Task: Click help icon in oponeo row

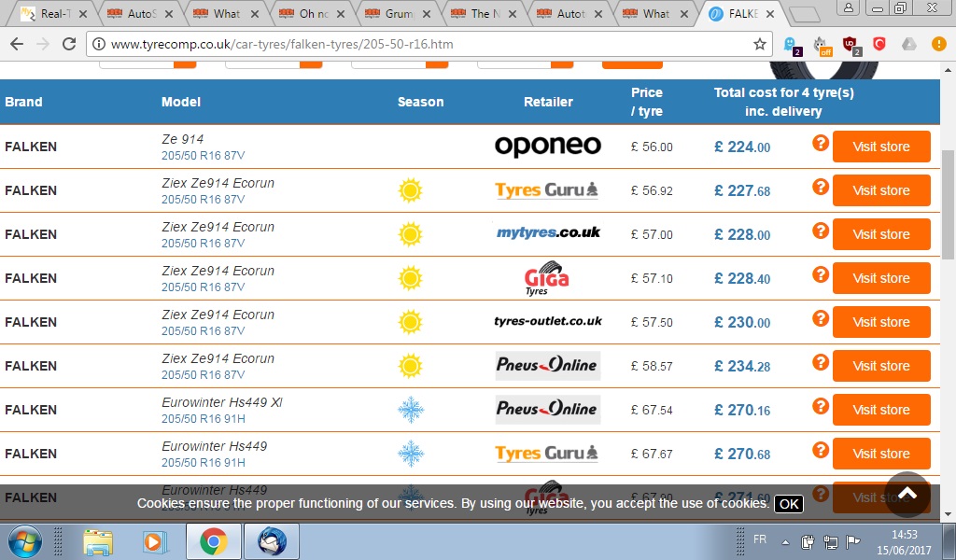Action: point(821,143)
